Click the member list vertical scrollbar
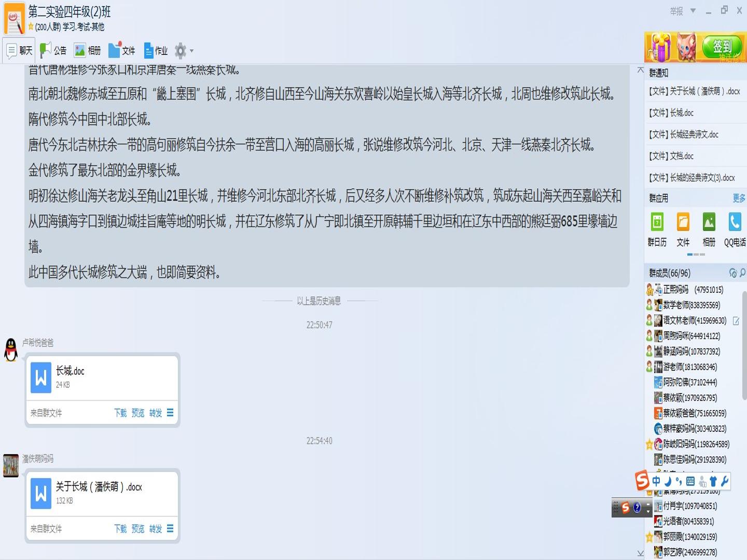Image resolution: width=747 pixels, height=560 pixels. (744, 346)
